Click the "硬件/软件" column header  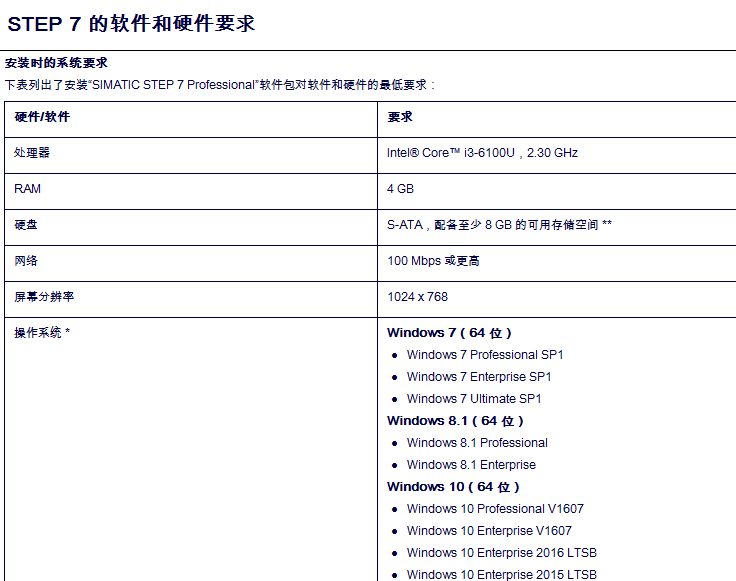42,117
